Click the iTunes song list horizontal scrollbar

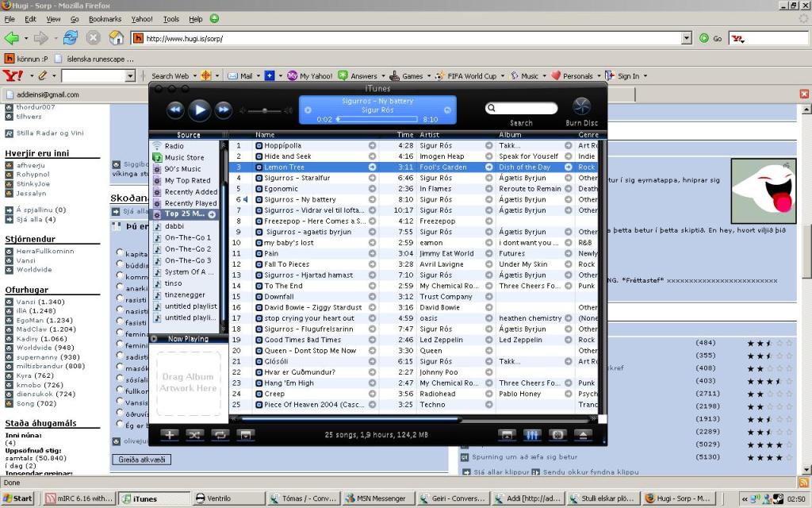[x=350, y=418]
